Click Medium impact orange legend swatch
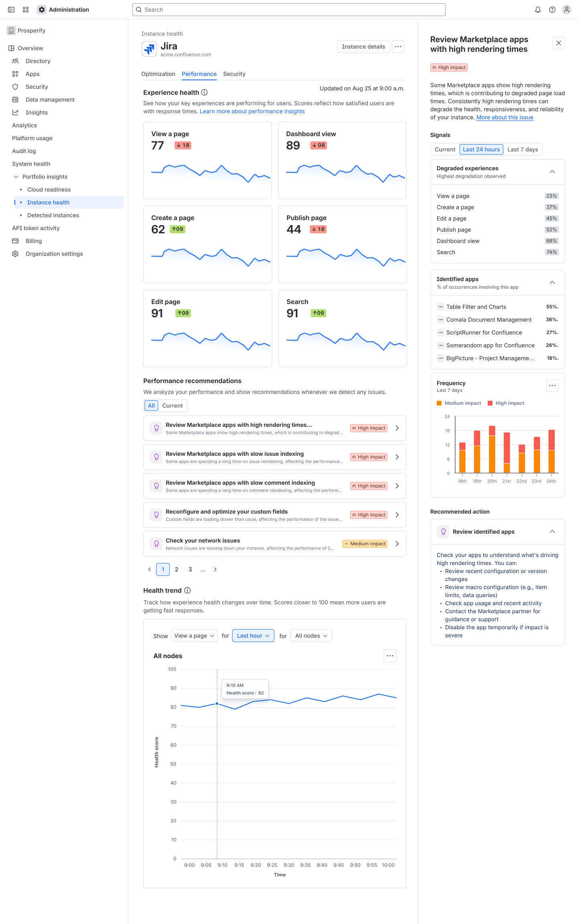This screenshot has width=578, height=924. pos(439,403)
